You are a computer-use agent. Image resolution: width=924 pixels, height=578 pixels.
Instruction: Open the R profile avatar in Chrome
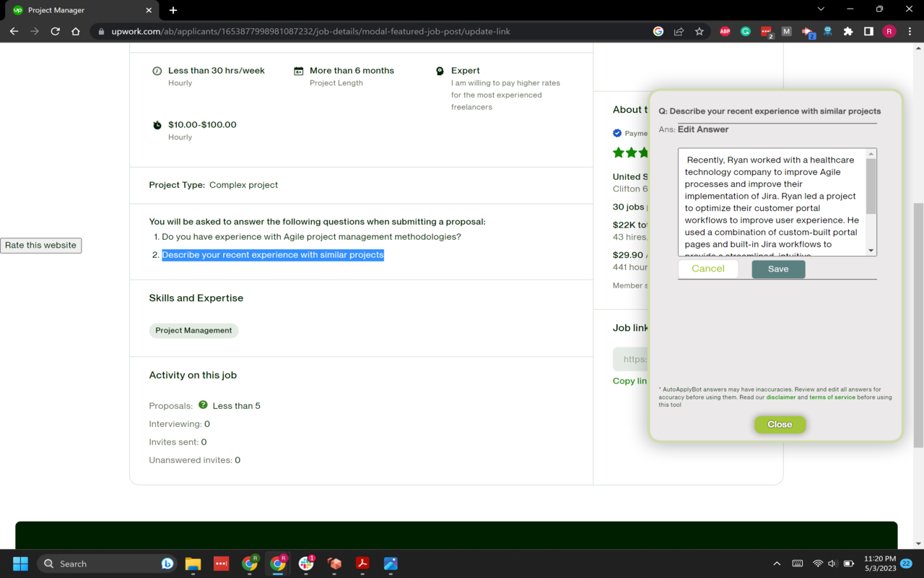point(888,31)
